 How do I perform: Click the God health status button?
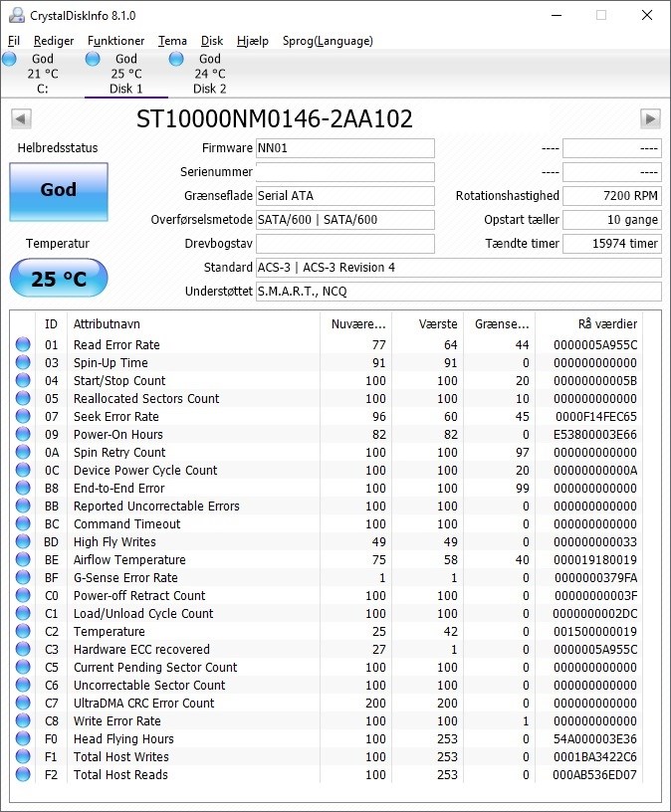click(x=59, y=192)
